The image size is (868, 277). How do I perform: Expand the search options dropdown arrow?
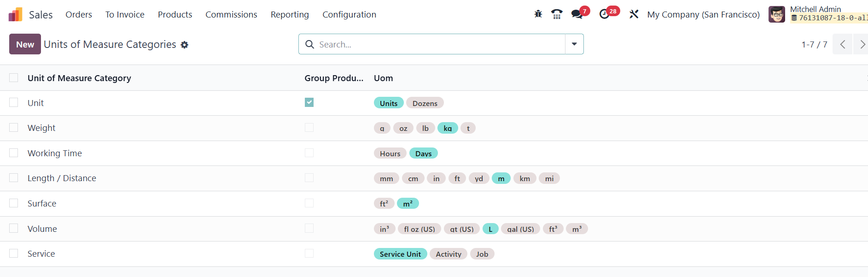(574, 44)
